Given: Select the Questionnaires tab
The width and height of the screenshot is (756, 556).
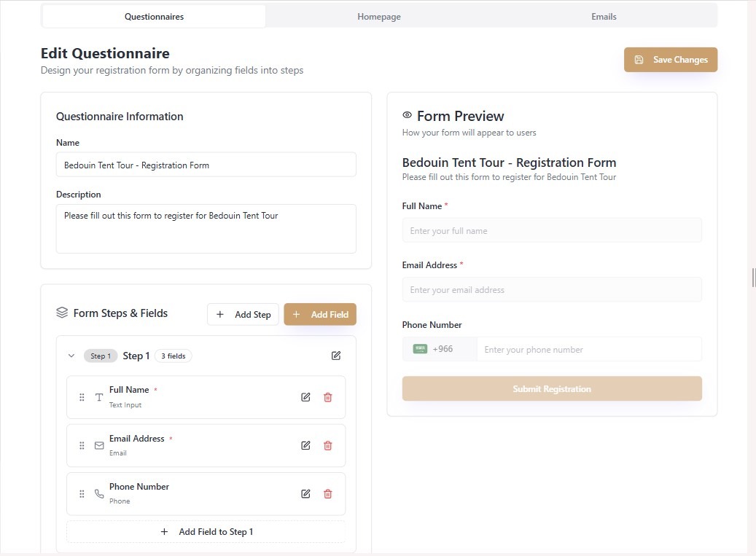Looking at the screenshot, I should 154,16.
